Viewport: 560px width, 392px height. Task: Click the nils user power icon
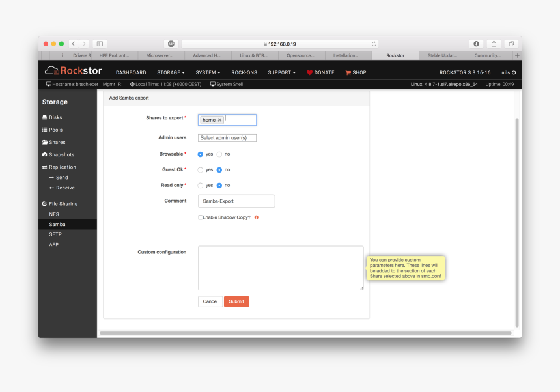(514, 72)
